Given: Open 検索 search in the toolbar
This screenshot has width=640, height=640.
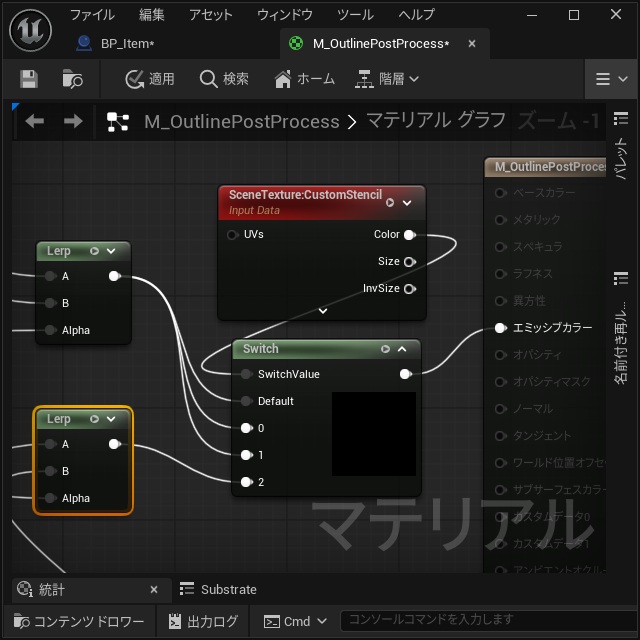Looking at the screenshot, I should 224,79.
